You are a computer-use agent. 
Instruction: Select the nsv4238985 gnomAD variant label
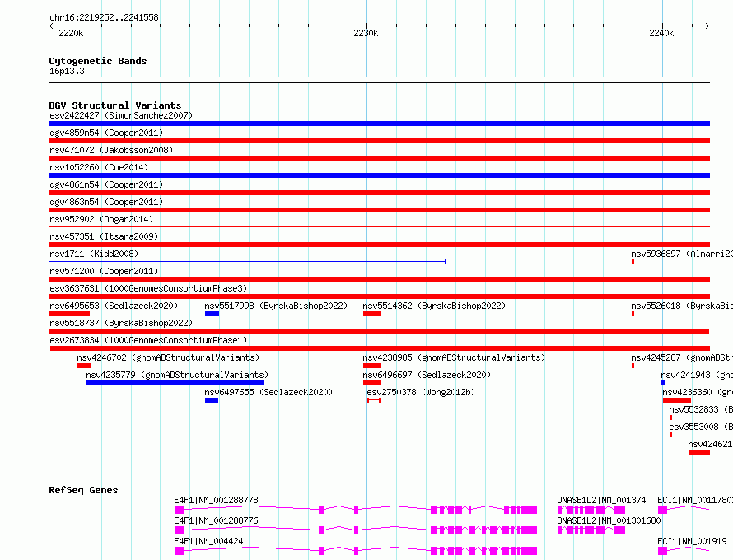(454, 357)
